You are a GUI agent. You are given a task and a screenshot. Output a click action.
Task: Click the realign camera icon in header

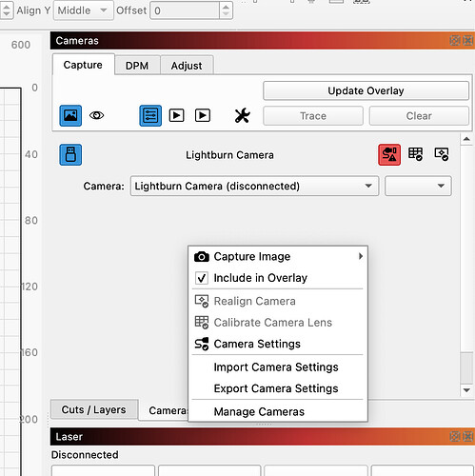[x=442, y=154]
